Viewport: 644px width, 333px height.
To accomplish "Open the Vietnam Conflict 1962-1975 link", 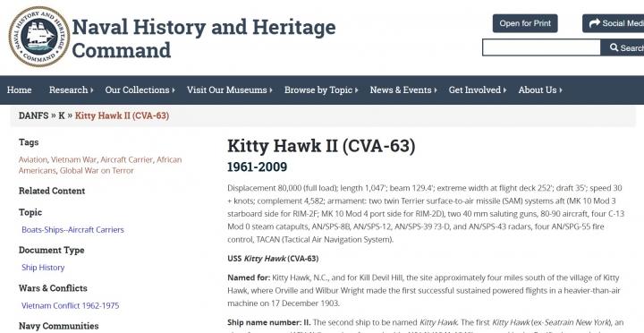I will (x=71, y=306).
